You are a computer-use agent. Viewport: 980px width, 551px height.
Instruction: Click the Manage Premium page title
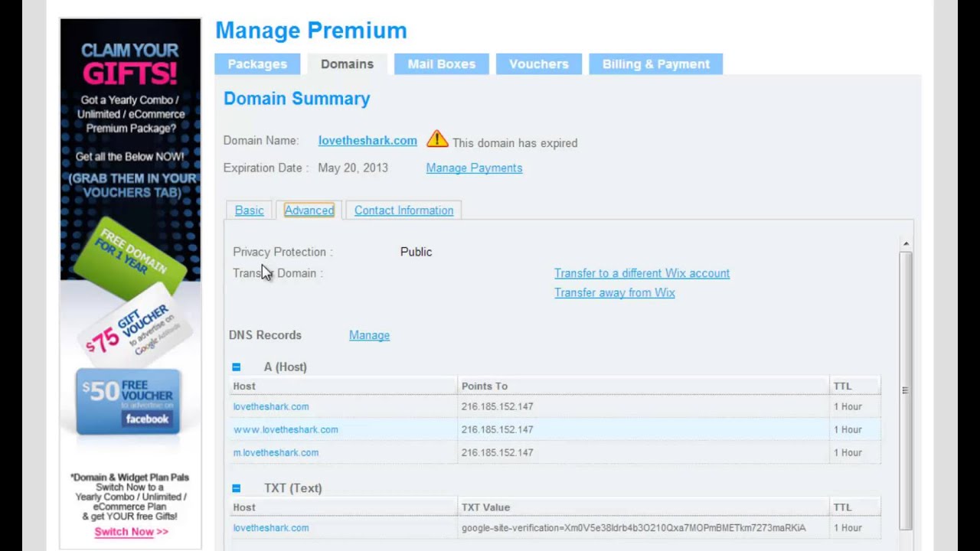[311, 31]
